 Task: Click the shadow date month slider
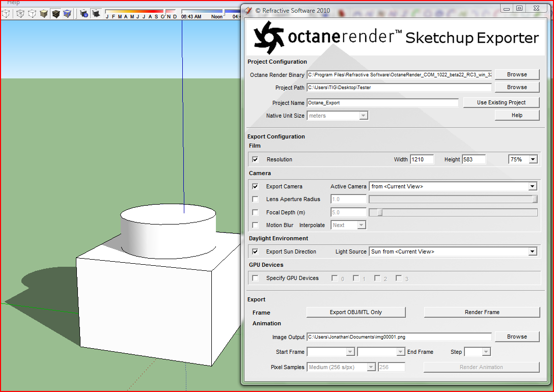tap(141, 12)
